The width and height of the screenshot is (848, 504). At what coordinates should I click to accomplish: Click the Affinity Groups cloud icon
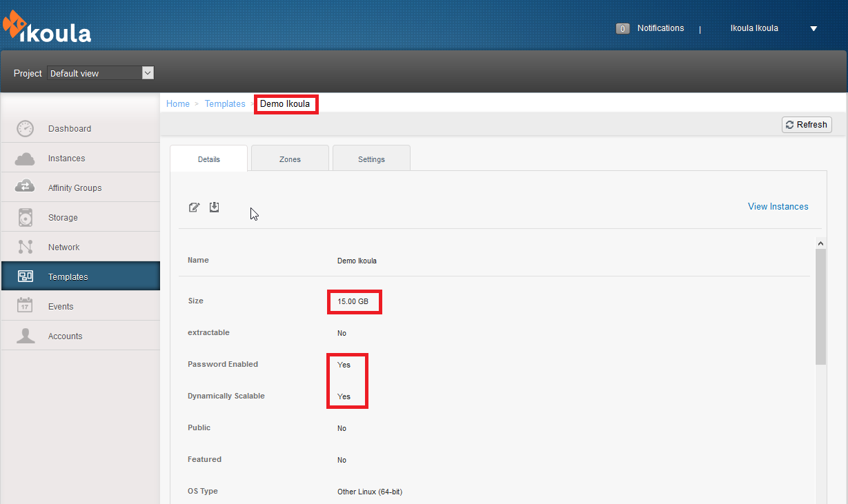click(x=25, y=188)
